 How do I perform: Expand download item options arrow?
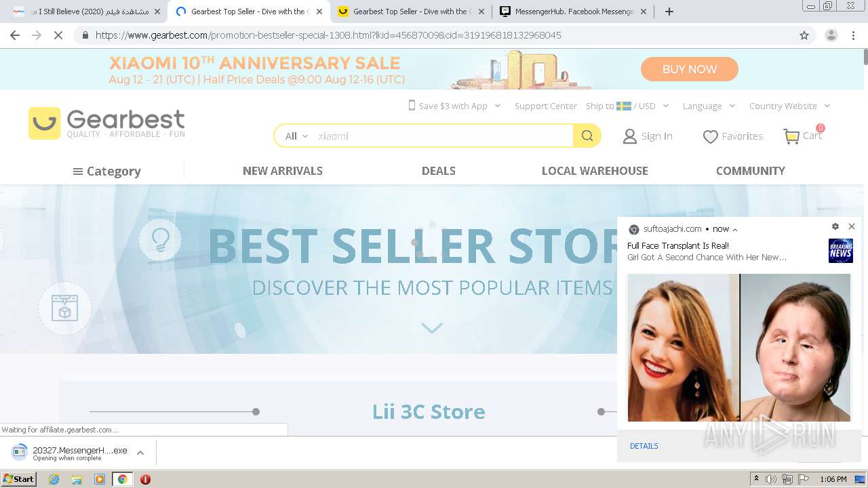pos(140,453)
